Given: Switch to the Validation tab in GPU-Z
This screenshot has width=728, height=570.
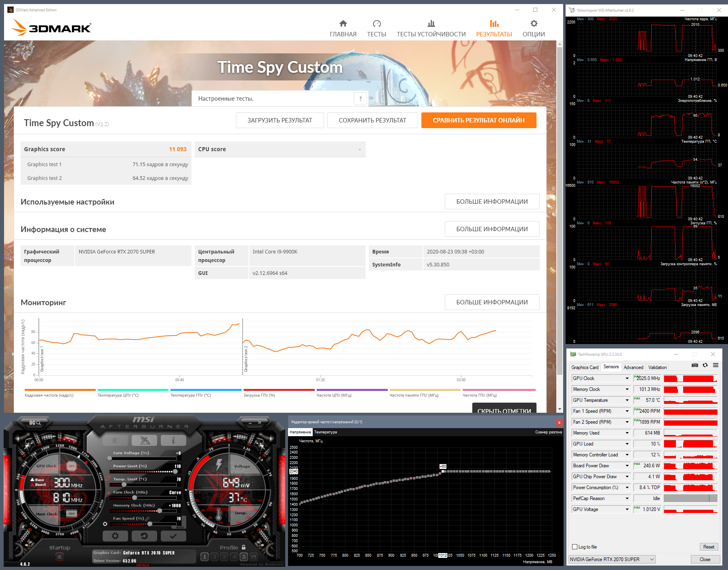Looking at the screenshot, I should [657, 367].
